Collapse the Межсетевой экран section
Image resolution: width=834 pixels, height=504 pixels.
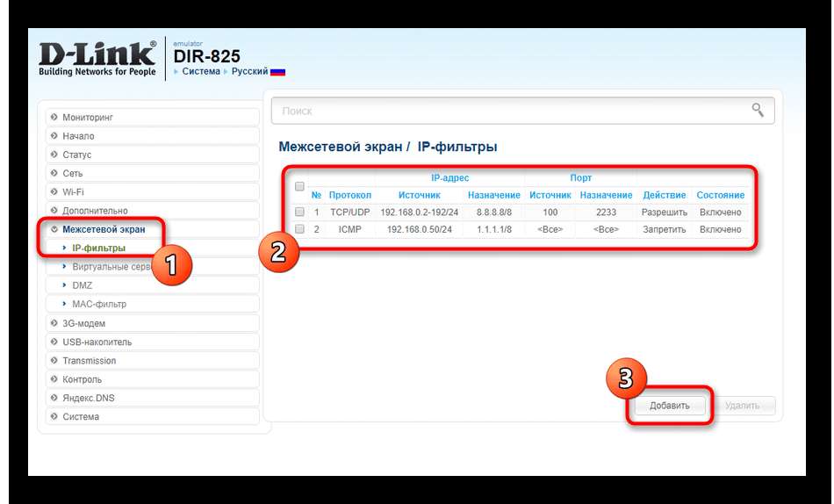(153, 229)
